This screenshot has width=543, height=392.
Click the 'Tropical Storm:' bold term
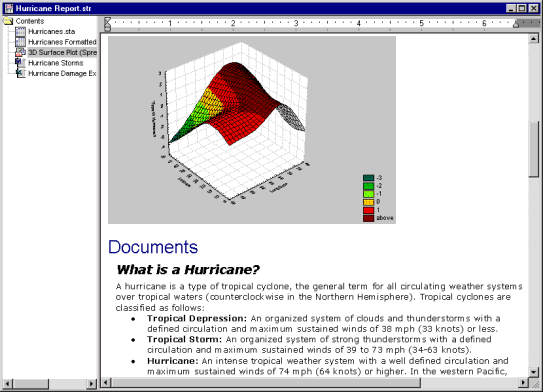(185, 339)
